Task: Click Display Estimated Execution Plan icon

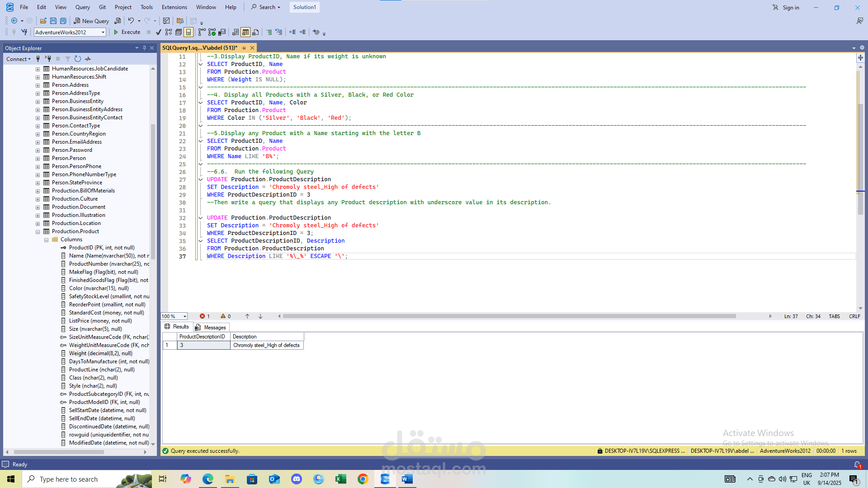Action: point(169,32)
